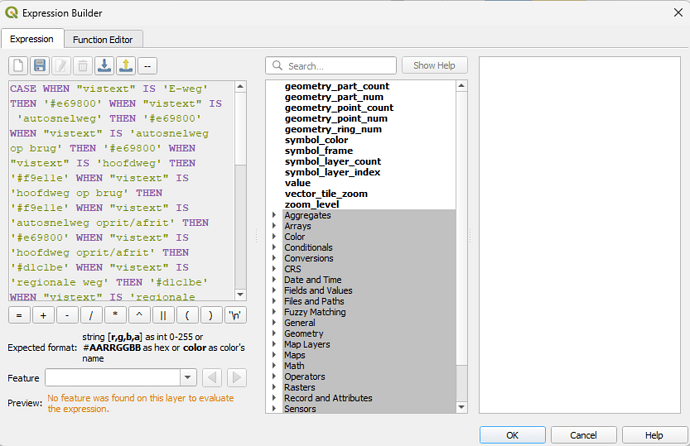Insert the newline '\n' character button
This screenshot has width=690, height=446.
click(x=235, y=315)
